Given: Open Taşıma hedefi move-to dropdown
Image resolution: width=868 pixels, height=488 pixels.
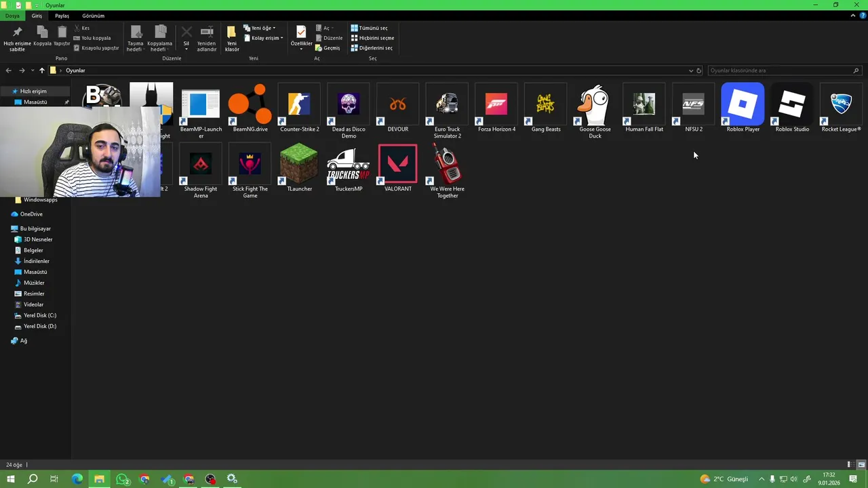Looking at the screenshot, I should (x=136, y=39).
